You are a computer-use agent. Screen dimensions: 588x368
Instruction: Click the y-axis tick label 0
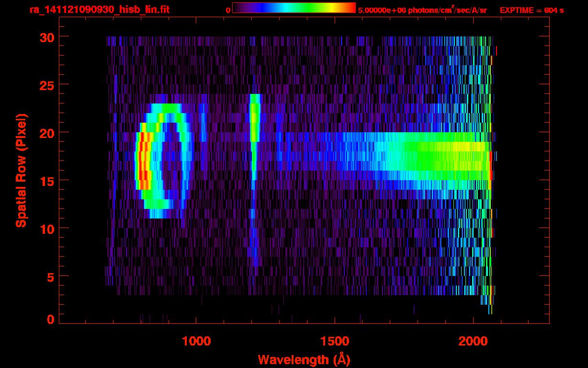click(x=50, y=320)
